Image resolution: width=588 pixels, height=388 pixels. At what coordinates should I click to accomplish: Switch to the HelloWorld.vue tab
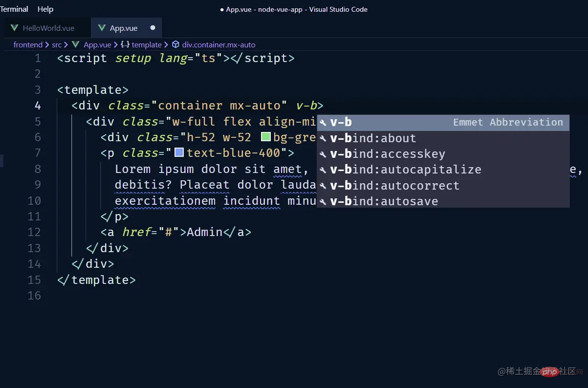pos(48,28)
